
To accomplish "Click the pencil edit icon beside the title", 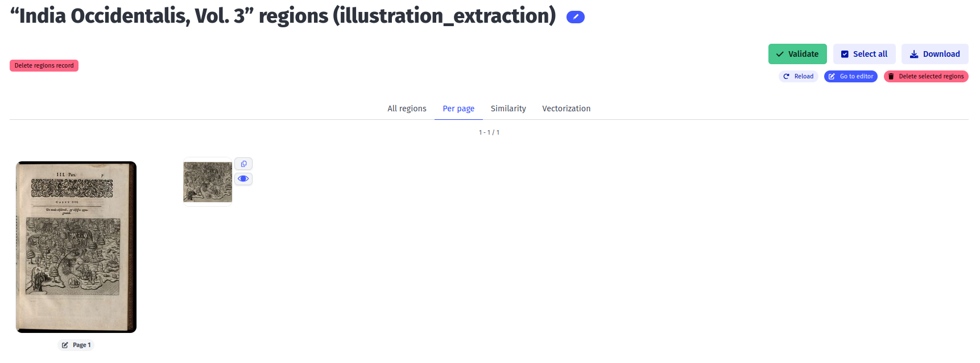I will 575,16.
